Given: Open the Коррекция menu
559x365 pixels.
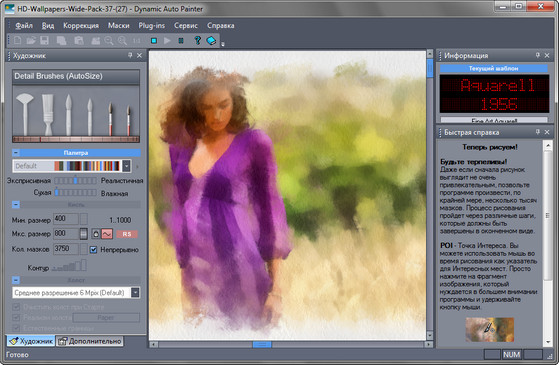Looking at the screenshot, I should click(81, 26).
